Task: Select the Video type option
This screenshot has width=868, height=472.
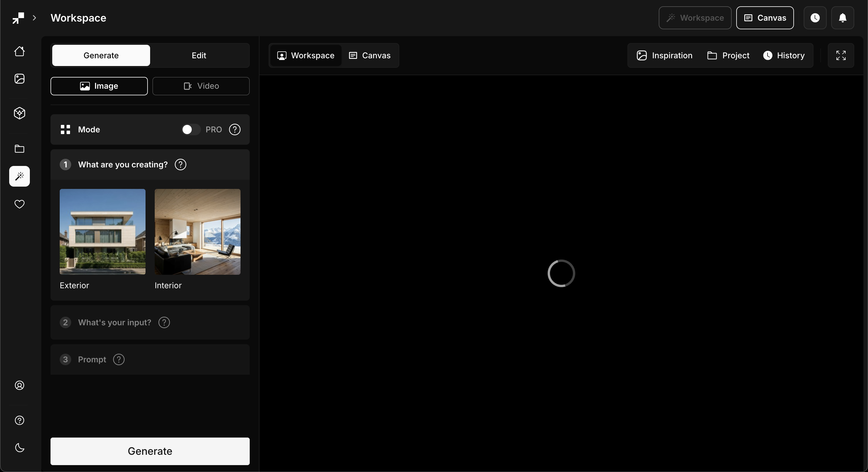Action: pyautogui.click(x=201, y=86)
